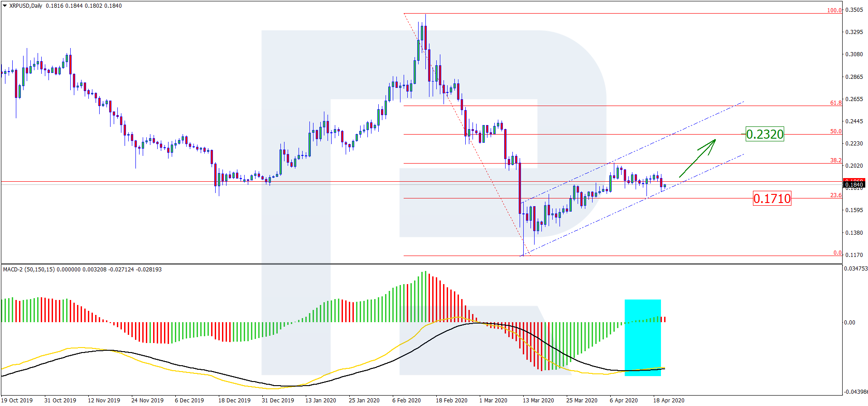Viewport: 868px width, 406px height.
Task: Click the 0.2020 price axis value
Action: [x=854, y=166]
